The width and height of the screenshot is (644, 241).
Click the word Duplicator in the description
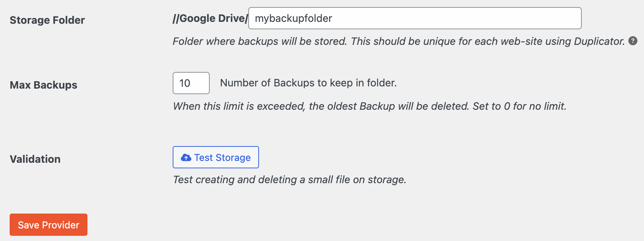pyautogui.click(x=600, y=41)
